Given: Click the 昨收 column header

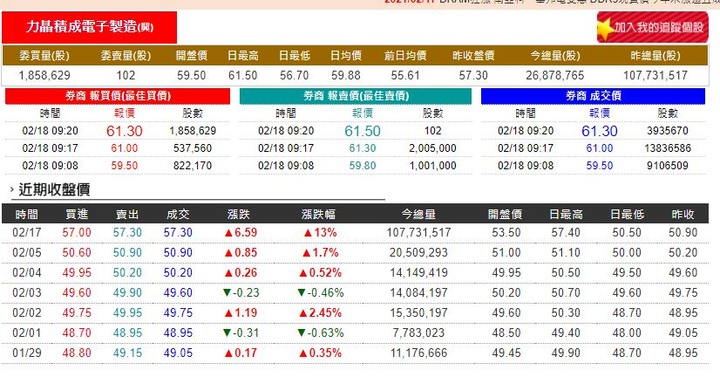Looking at the screenshot, I should 683,214.
